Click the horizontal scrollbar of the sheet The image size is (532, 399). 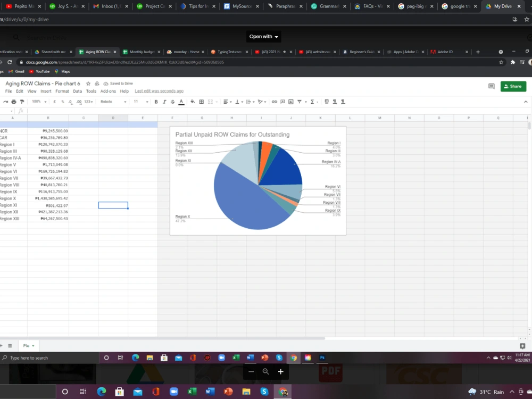point(162,338)
